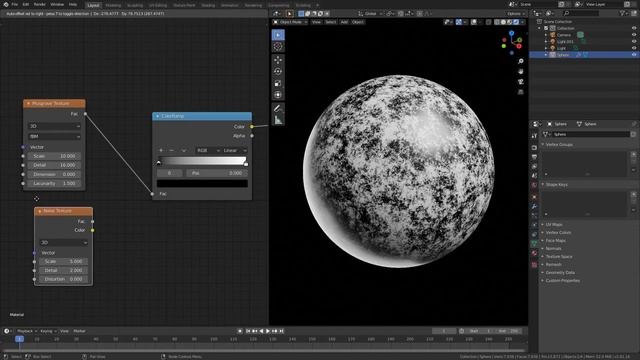Select solid viewport shading icon
This screenshot has height=360, width=640.
point(503,22)
